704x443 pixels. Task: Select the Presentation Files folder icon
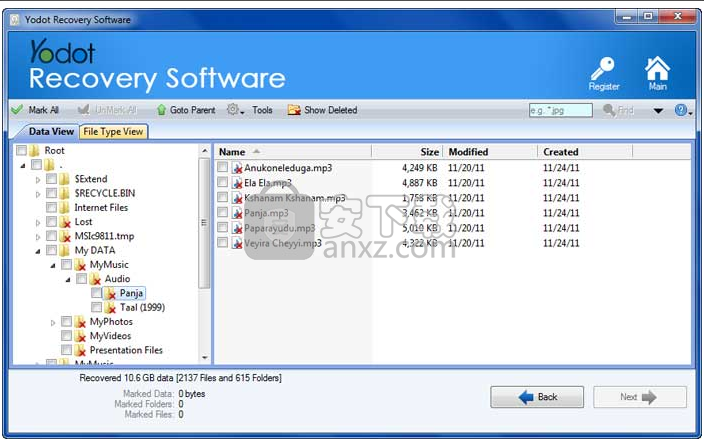point(80,350)
